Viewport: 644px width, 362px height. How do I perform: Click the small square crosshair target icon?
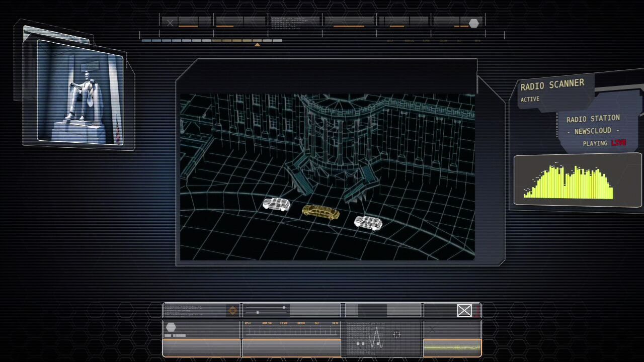(396, 334)
